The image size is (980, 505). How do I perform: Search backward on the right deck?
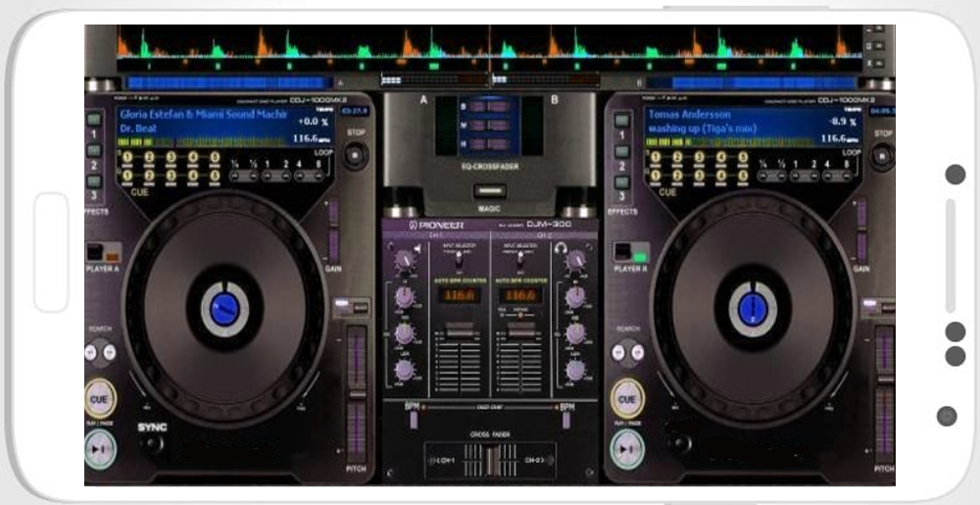pos(618,352)
